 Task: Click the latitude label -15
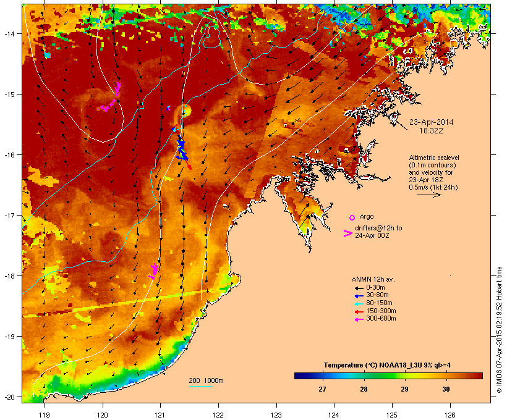(9, 94)
